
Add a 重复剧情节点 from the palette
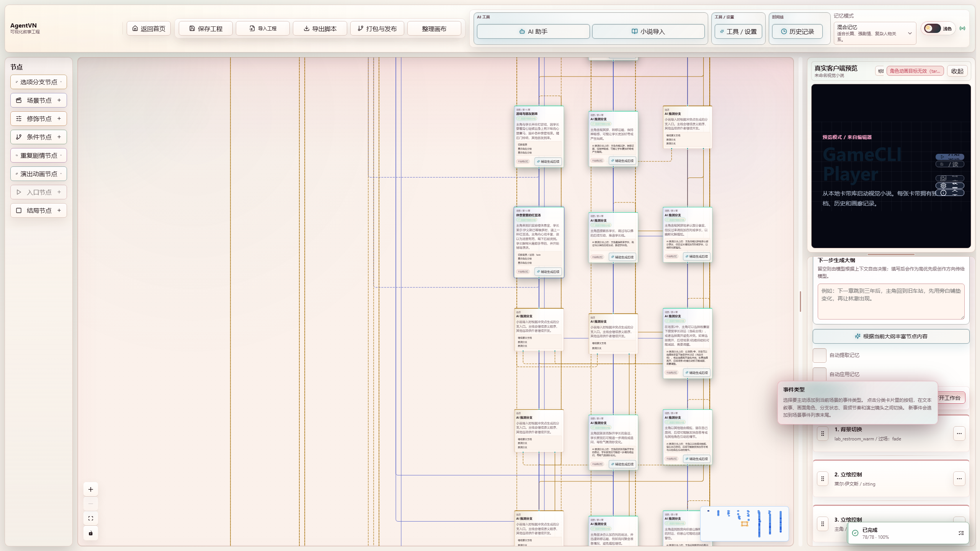pyautogui.click(x=39, y=155)
